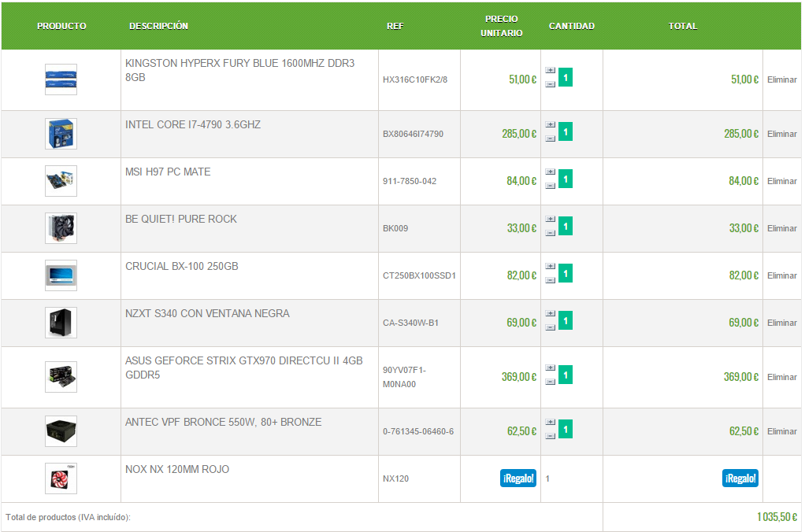The height and width of the screenshot is (532, 805).
Task: Decrease quantity of Kingston HyperX Fury RAM
Action: coord(551,85)
